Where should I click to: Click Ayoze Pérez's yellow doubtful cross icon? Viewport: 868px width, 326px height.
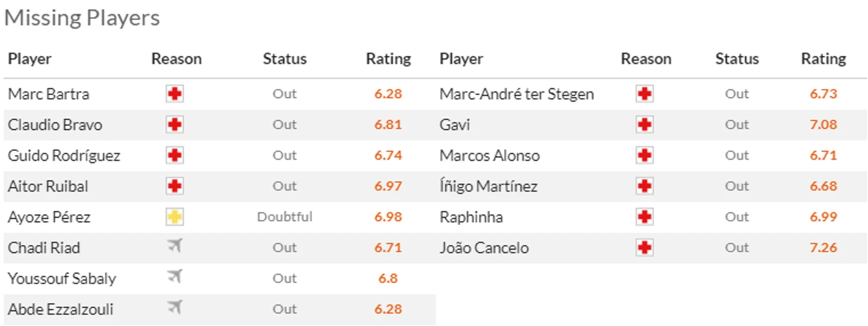pyautogui.click(x=175, y=217)
